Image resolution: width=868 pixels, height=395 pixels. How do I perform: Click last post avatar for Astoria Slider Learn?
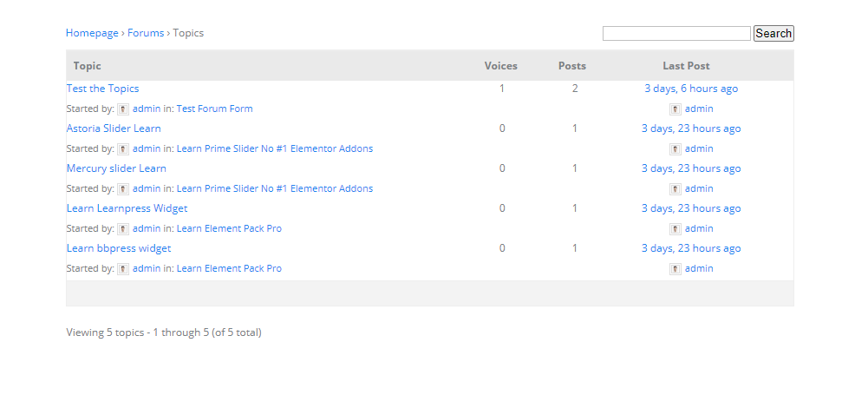pos(675,149)
